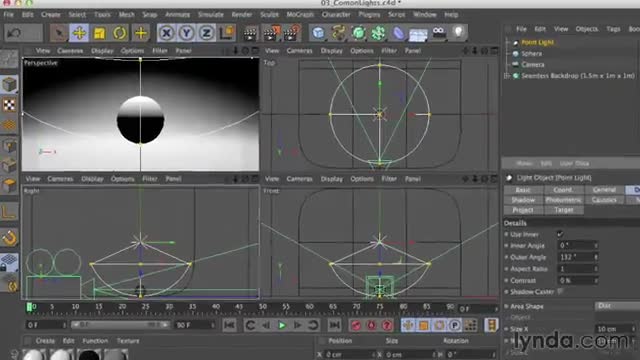Open Render to Picture Viewer
Viewport: 640px width, 360px height.
click(x=271, y=33)
